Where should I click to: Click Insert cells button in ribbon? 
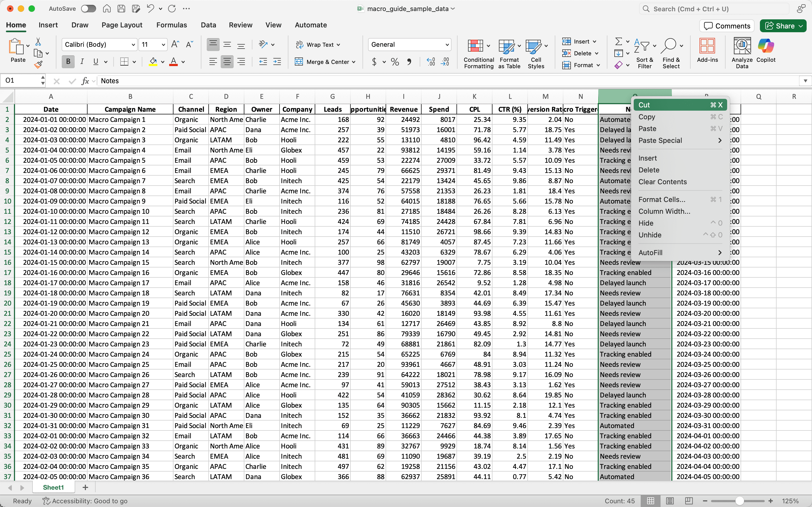579,41
